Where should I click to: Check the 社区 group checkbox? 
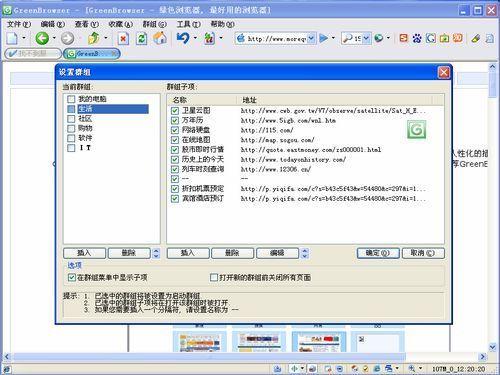(71, 119)
